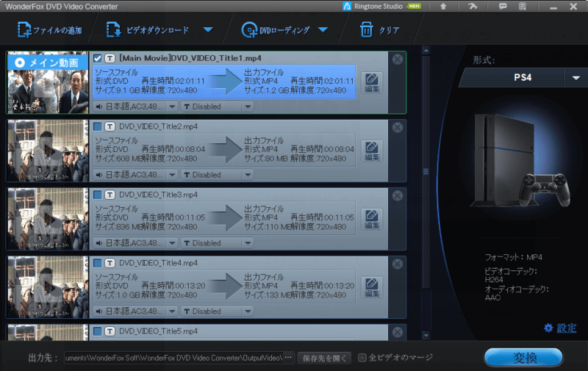Image resolution: width=588 pixels, height=371 pixels.
Task: Click the menu list icon in title bar
Action: (x=523, y=7)
